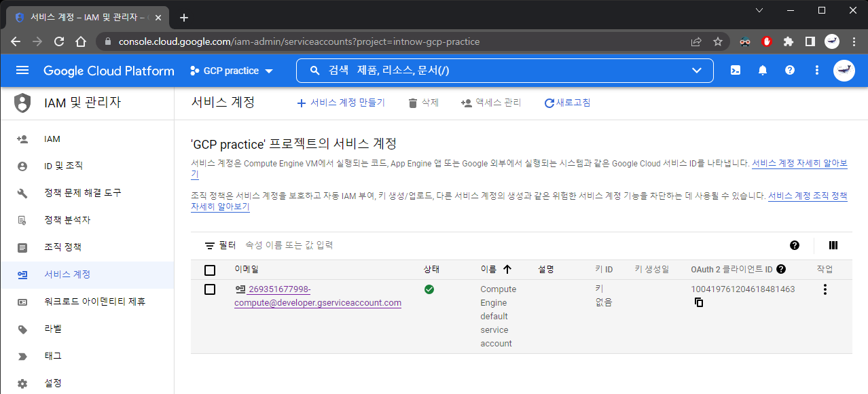This screenshot has height=394, width=868.
Task: Open the Google account avatar
Action: pyautogui.click(x=844, y=71)
